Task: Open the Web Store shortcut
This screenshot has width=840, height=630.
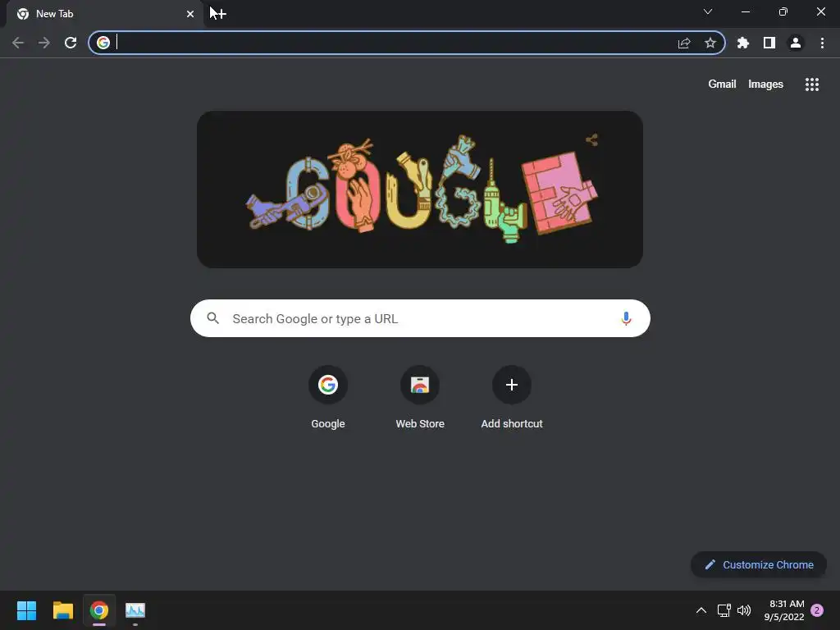Action: (x=420, y=398)
